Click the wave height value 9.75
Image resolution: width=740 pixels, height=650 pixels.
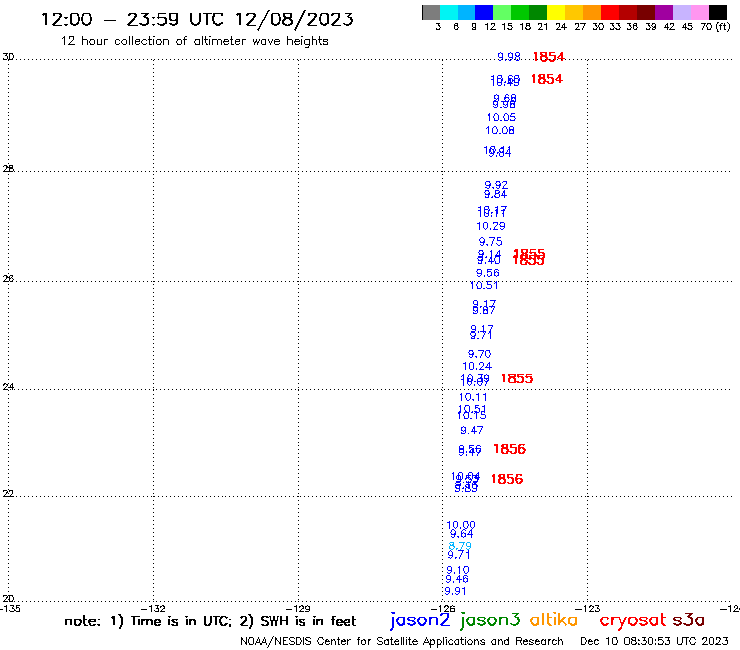point(490,242)
